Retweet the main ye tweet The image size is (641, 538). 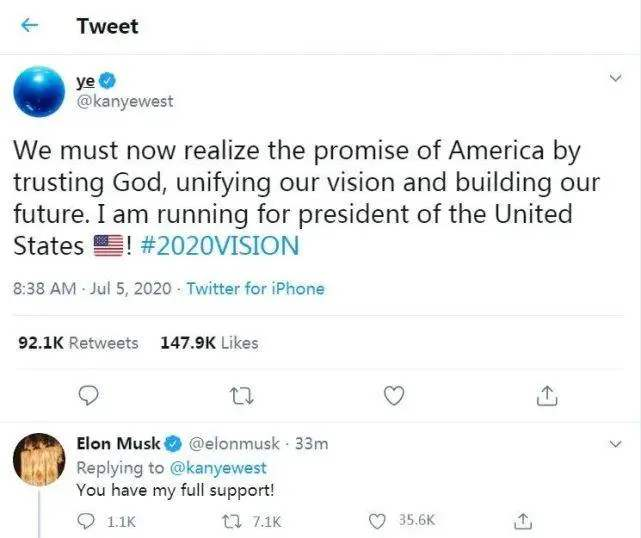(241, 396)
